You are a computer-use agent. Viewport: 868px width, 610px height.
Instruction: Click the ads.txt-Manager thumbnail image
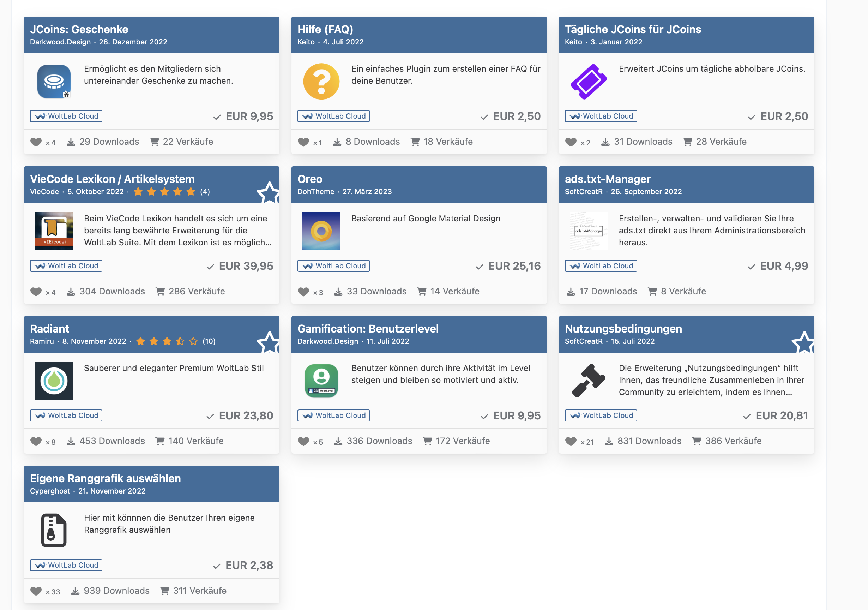click(589, 231)
